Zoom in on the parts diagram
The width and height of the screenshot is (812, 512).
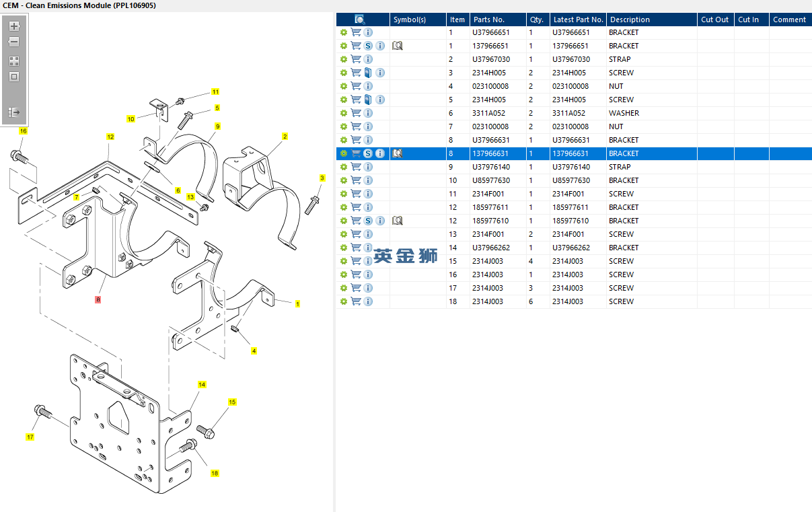pos(14,26)
